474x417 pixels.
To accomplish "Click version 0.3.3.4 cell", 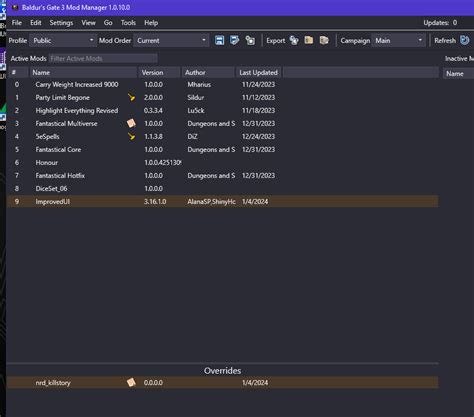I will pos(153,110).
